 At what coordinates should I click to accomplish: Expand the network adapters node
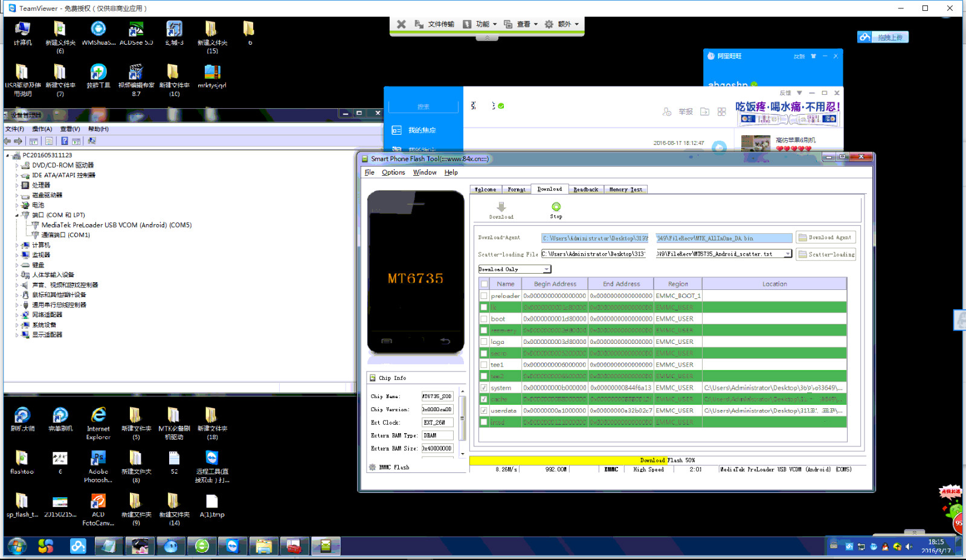point(17,315)
